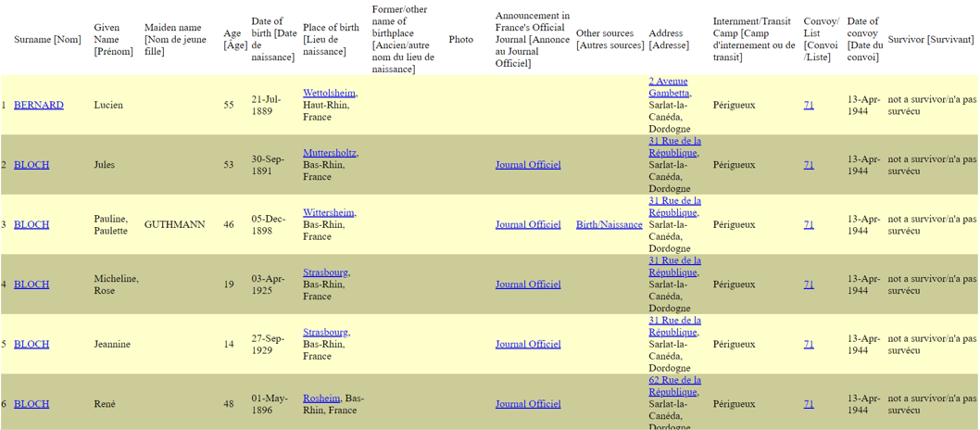Click Strasbourg link in Micheline's row

[x=325, y=272]
